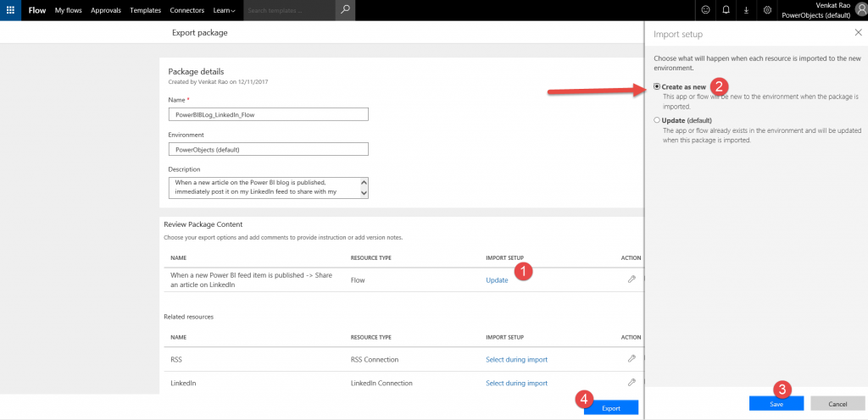
Task: Close the Import setup panel
Action: click(x=858, y=33)
